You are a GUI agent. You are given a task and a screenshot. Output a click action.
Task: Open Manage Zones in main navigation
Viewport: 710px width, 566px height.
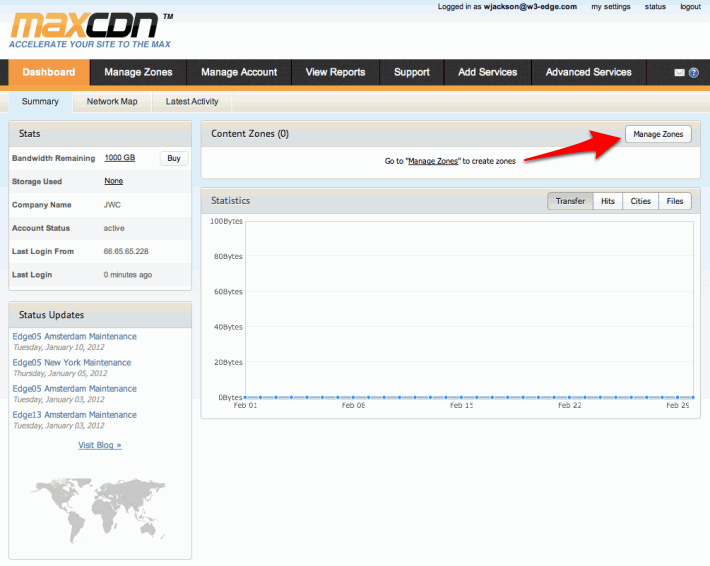pos(139,72)
